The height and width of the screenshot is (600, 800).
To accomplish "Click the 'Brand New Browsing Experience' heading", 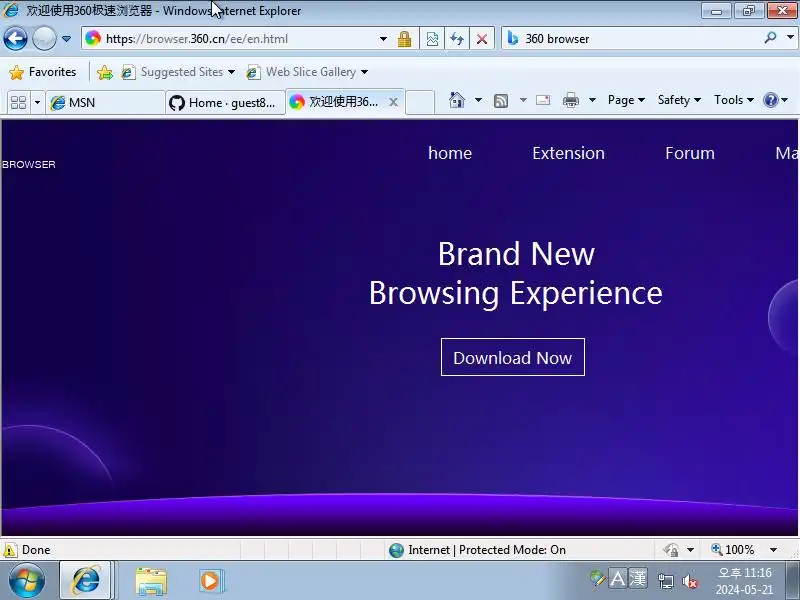I will tap(516, 273).
